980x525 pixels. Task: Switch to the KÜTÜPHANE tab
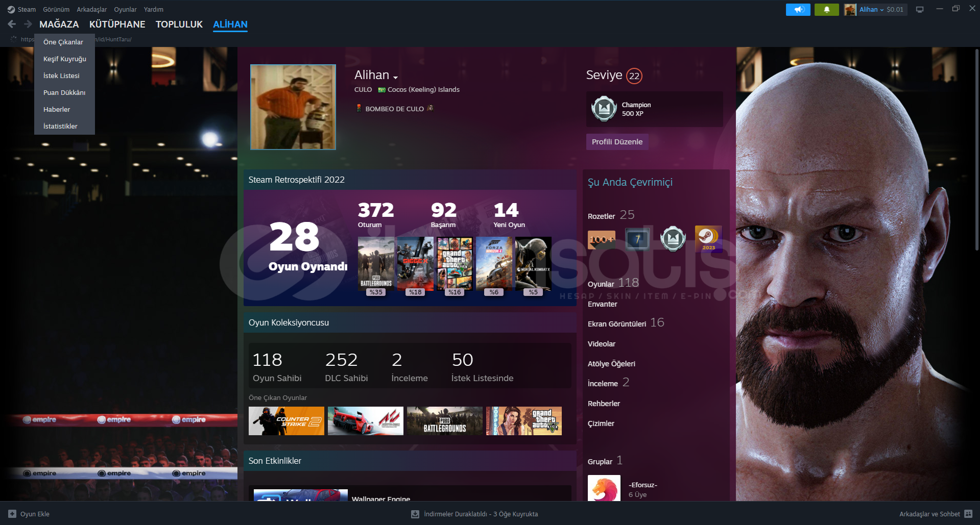[x=117, y=24]
